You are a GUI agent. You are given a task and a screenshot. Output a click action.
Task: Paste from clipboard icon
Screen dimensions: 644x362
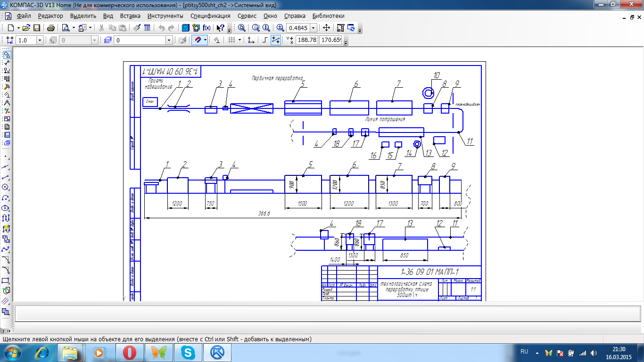click(123, 28)
